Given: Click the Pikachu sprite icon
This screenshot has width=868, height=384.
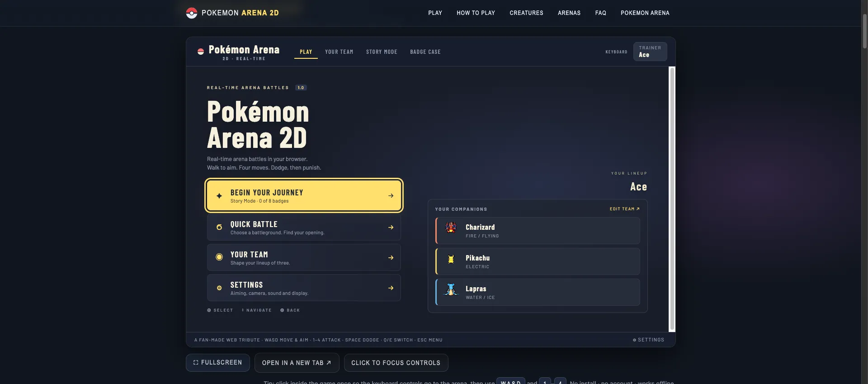Looking at the screenshot, I should click(451, 259).
